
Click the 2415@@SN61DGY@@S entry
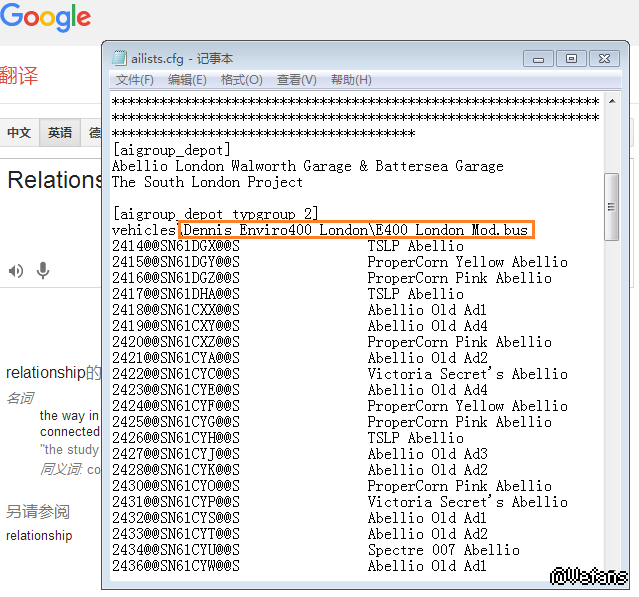click(176, 262)
